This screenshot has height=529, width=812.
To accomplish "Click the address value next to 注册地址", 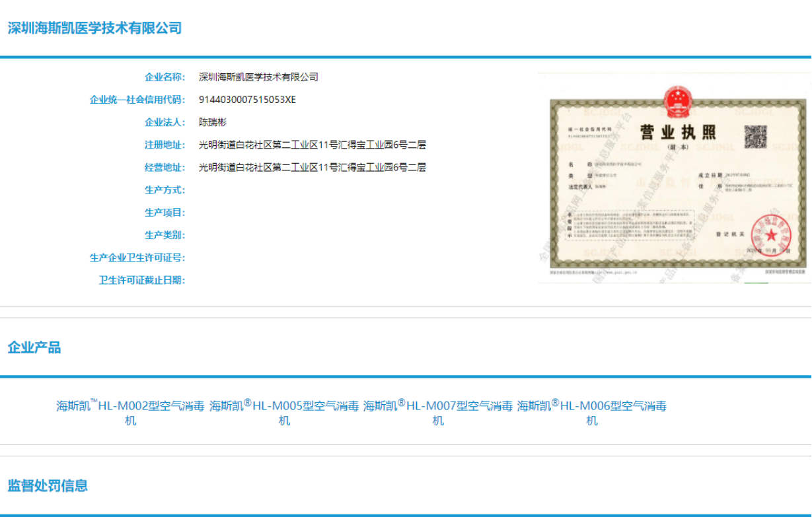I will click(x=313, y=145).
